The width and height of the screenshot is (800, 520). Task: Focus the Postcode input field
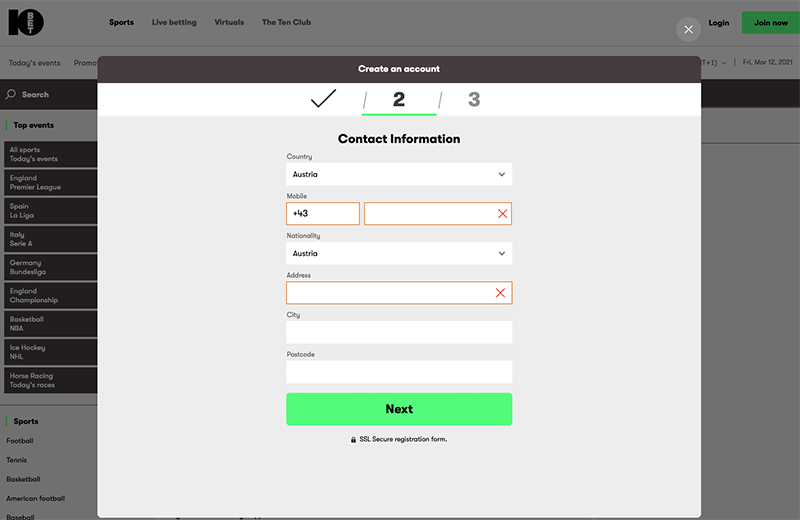tap(399, 372)
